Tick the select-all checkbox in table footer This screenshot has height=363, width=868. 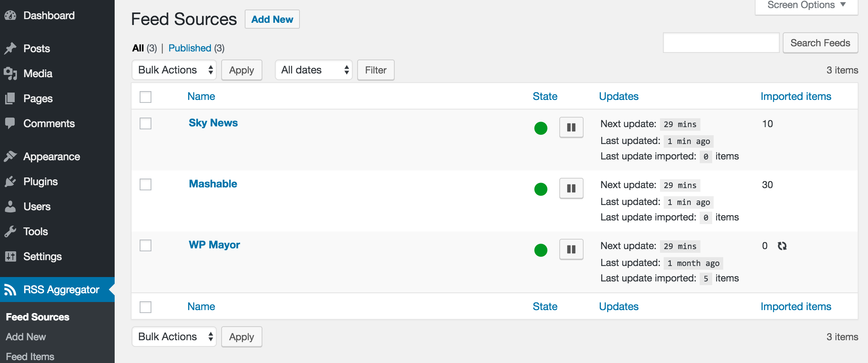(x=146, y=307)
